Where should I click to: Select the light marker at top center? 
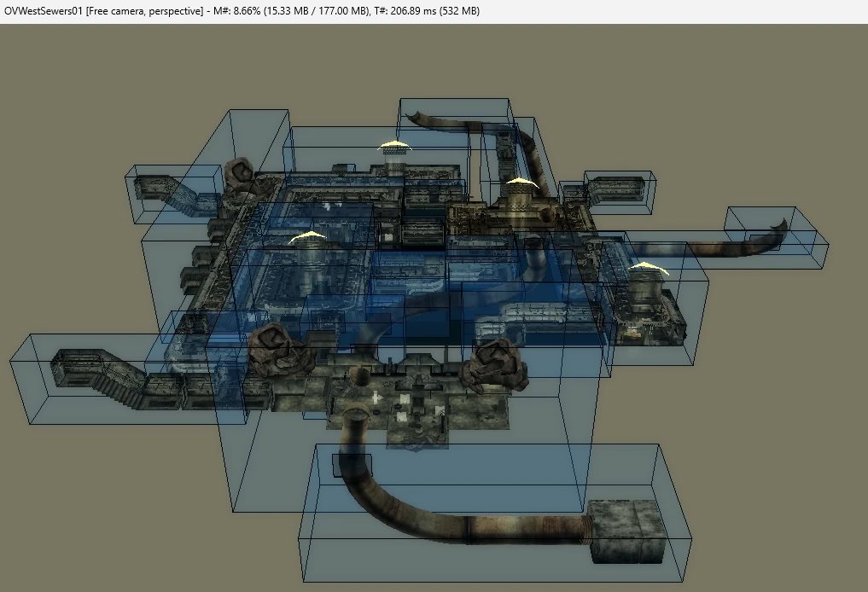(394, 146)
